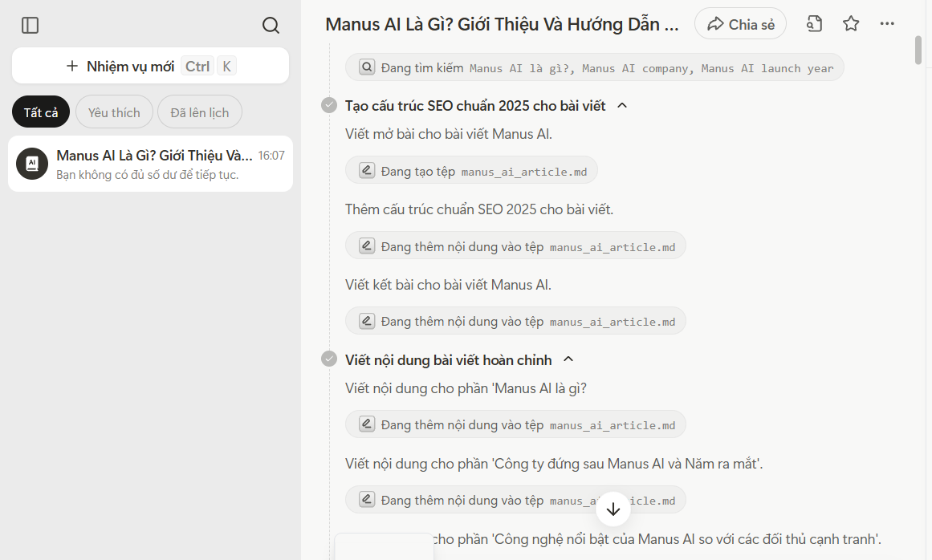Switch to the Đã lên lịch tab

coord(200,112)
